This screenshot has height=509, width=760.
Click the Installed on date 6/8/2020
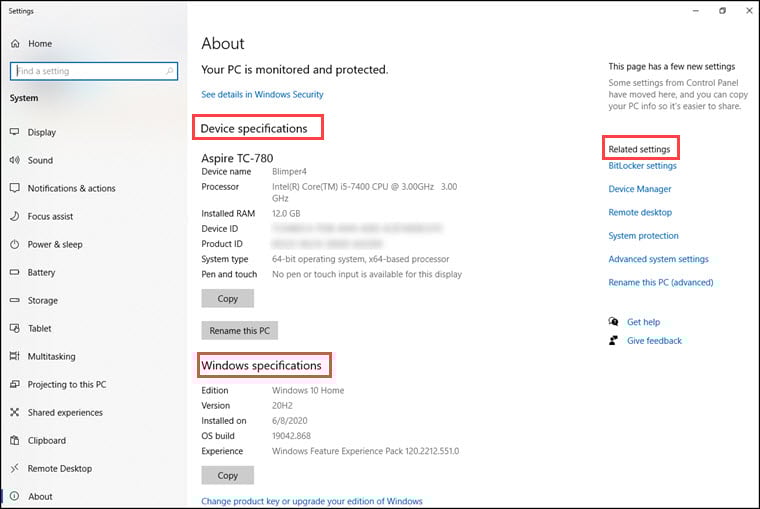tap(289, 420)
